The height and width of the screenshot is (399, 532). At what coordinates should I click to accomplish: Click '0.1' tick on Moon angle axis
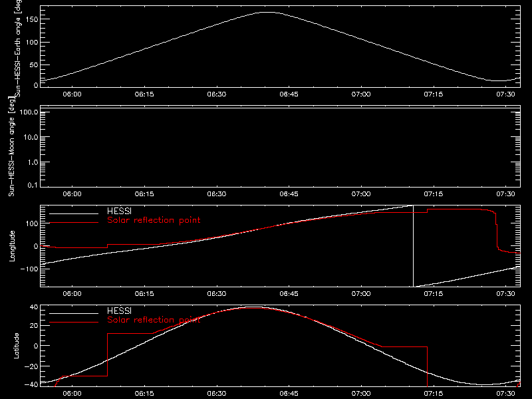[33, 185]
